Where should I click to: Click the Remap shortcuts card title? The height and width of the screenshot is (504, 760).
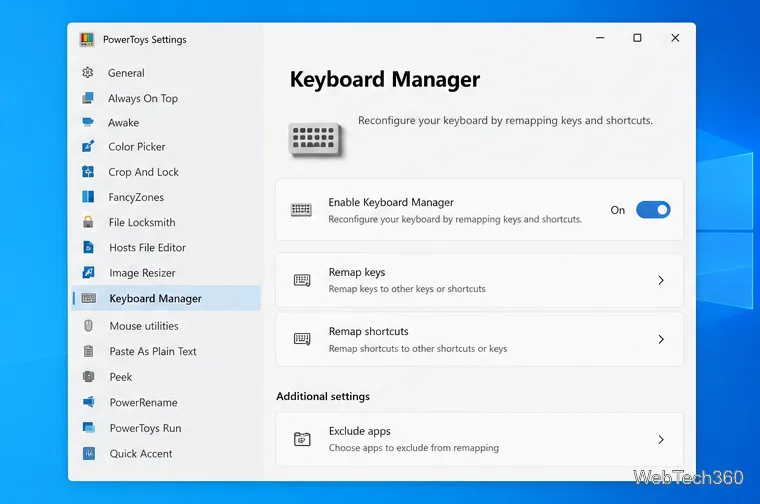tap(368, 331)
